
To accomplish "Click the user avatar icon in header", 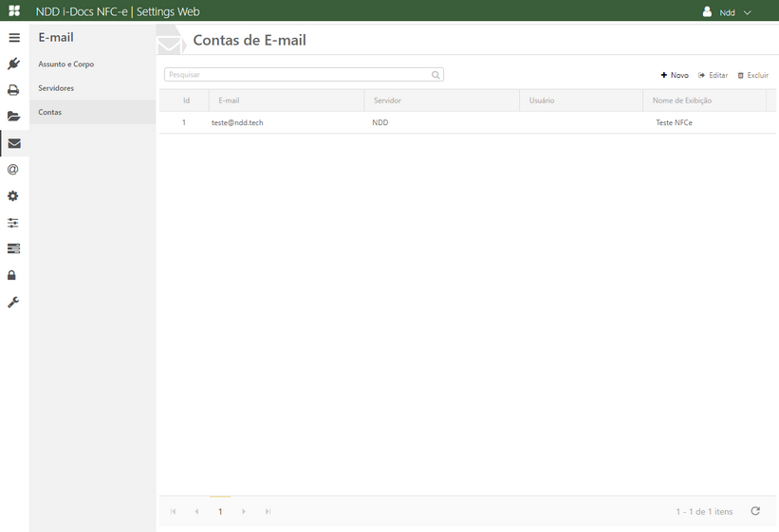I will 707,11.
